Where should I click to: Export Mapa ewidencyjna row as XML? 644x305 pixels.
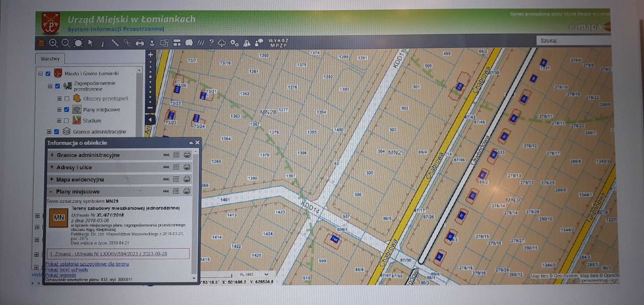(x=166, y=179)
